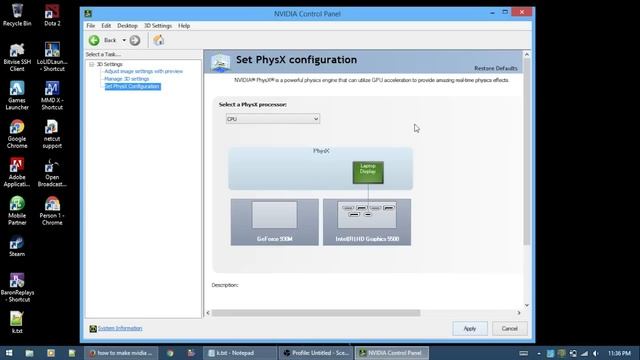Click NVIDIA Control Panel title bar icon
Screen dimensions: 640x360
click(x=88, y=13)
